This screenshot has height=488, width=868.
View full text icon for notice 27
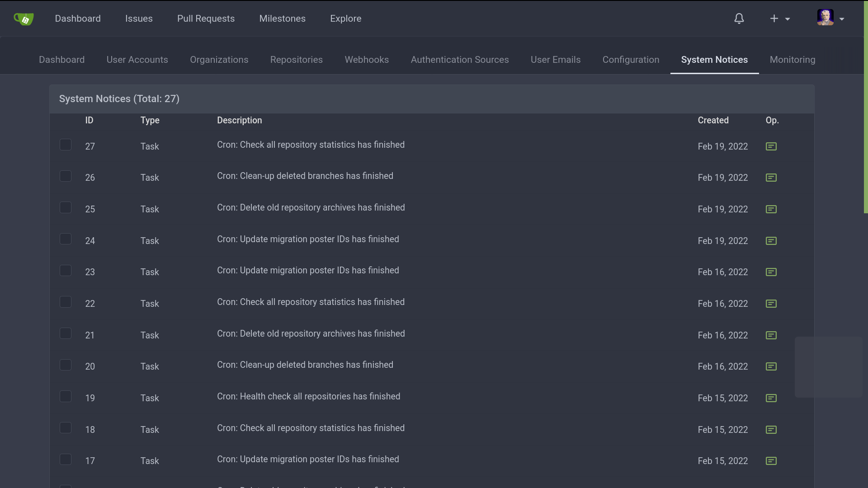point(771,146)
